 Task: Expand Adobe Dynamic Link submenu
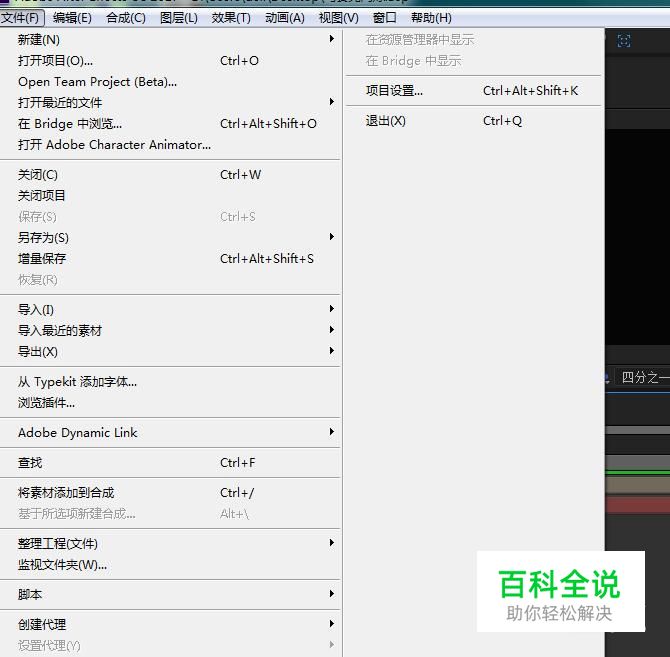[170, 433]
